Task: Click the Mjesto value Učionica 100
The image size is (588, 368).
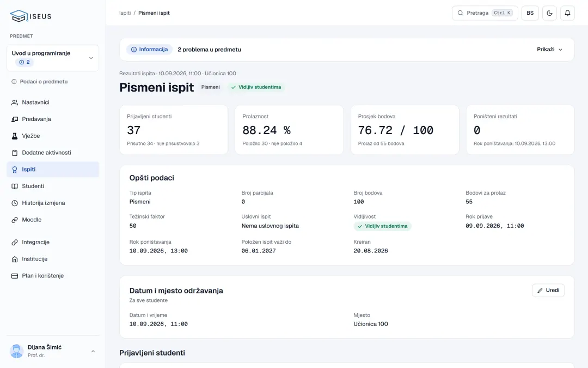Action: 371,324
